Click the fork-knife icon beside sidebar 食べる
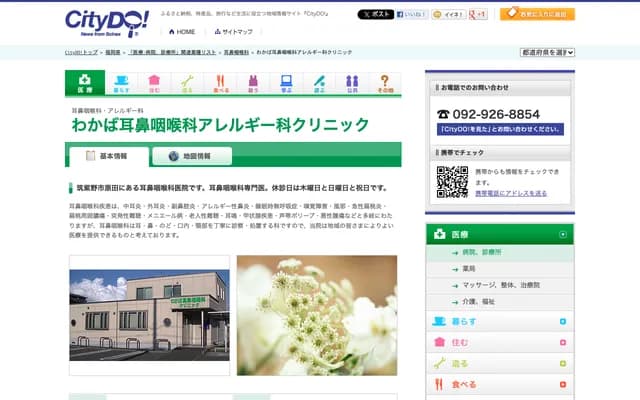 point(439,384)
